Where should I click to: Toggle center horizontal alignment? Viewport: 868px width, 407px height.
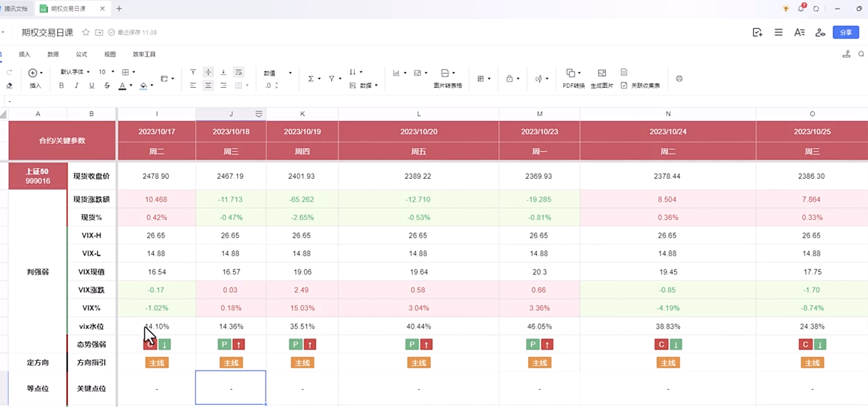(208, 86)
